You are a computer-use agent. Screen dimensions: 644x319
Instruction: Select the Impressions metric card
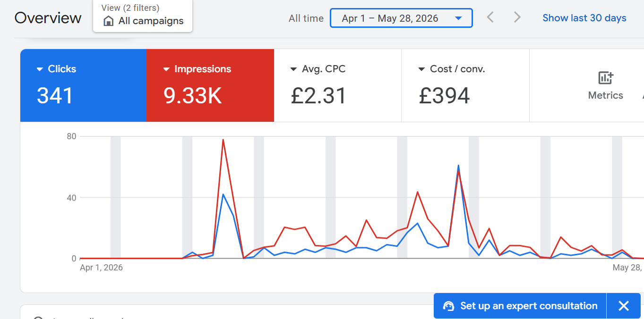[x=210, y=85]
